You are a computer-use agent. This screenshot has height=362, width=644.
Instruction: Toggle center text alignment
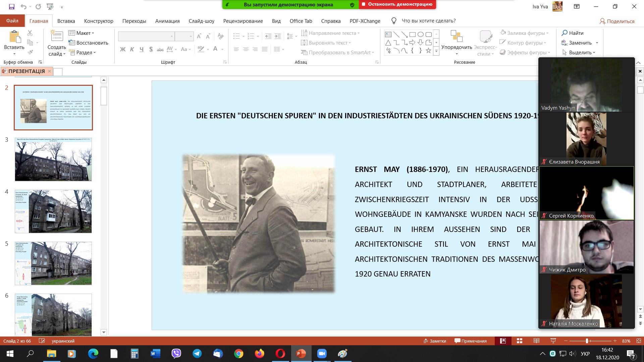tap(246, 49)
